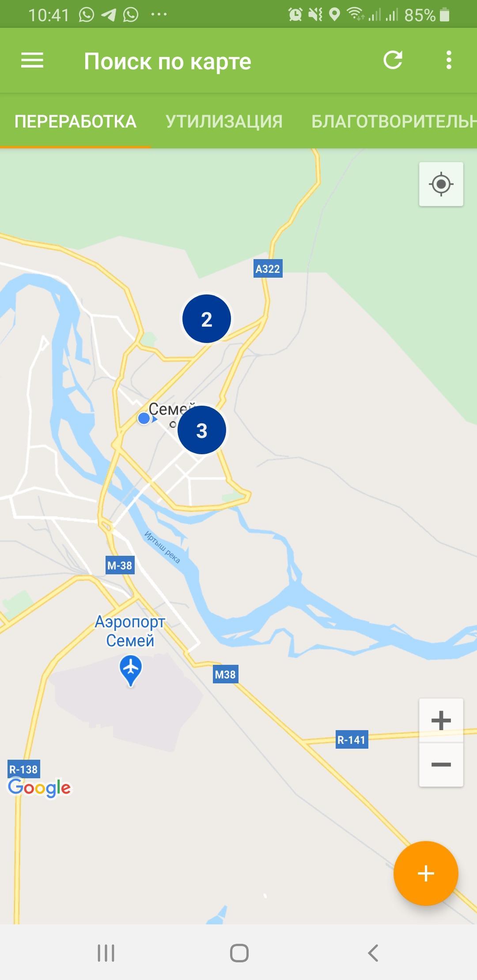Open the hamburger navigation menu

(32, 60)
